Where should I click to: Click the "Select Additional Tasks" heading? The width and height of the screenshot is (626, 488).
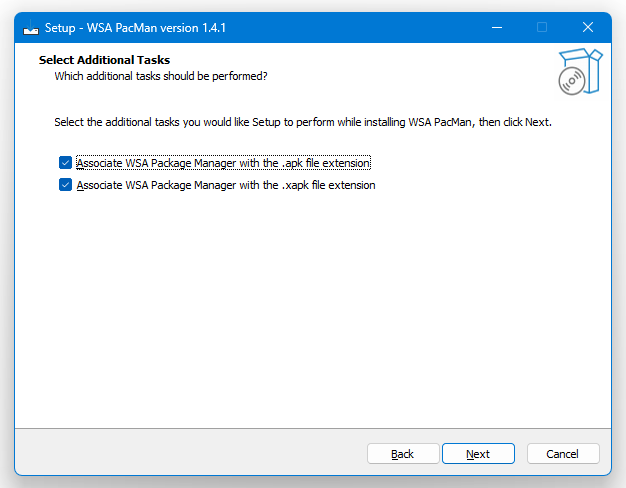click(x=104, y=60)
